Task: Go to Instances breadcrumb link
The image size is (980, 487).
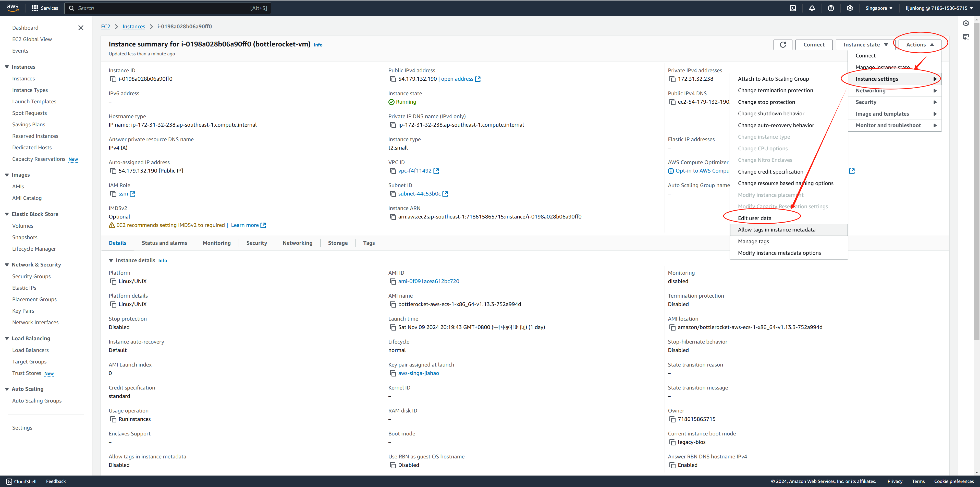Action: pos(133,27)
